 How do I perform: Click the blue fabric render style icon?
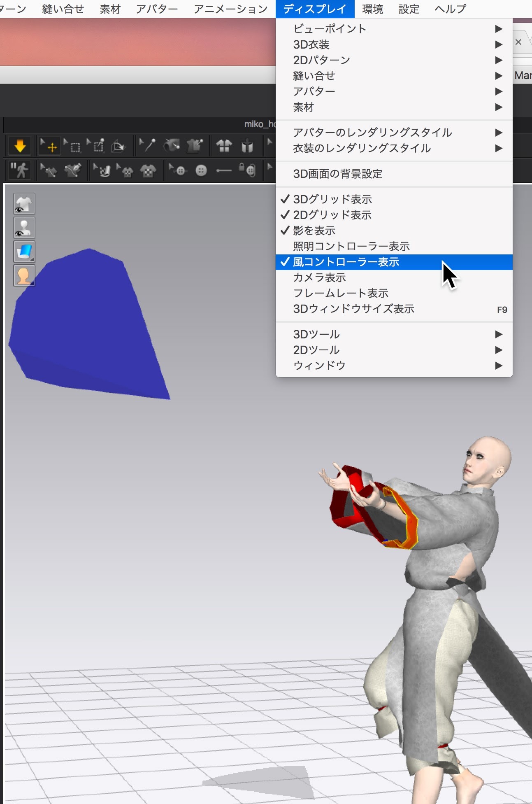24,252
